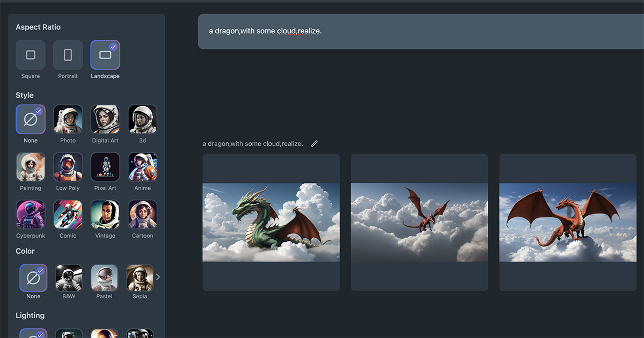Click the Color section heading
The image size is (644, 338).
[25, 251]
